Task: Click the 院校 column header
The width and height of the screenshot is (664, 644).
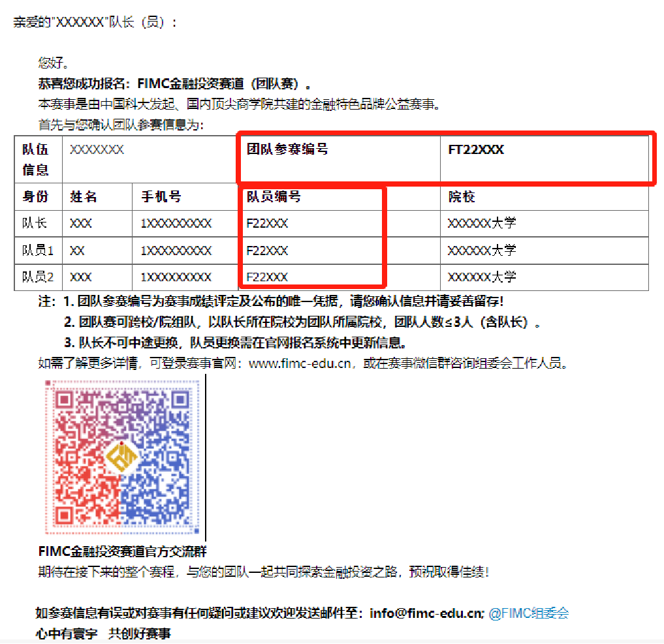Action: 544,197
